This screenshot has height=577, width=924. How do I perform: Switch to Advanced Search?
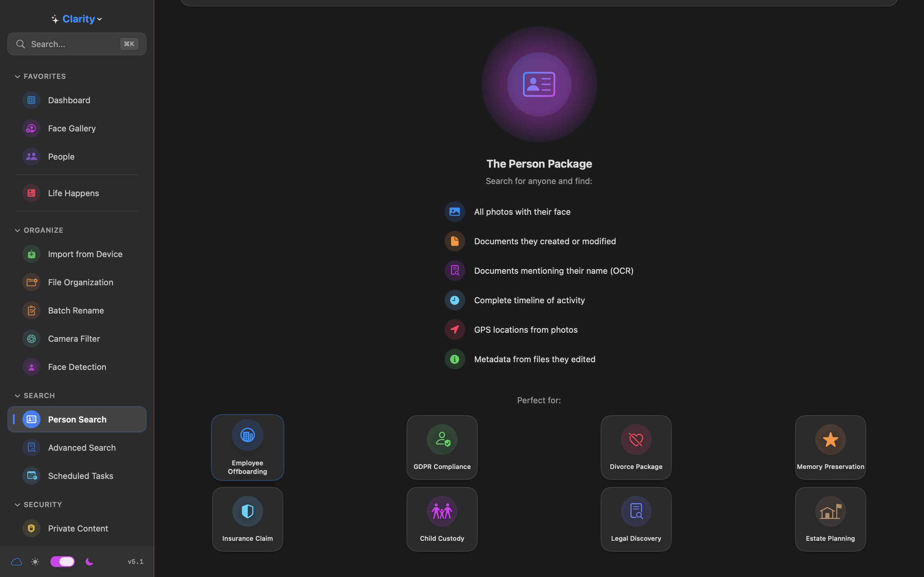[81, 447]
